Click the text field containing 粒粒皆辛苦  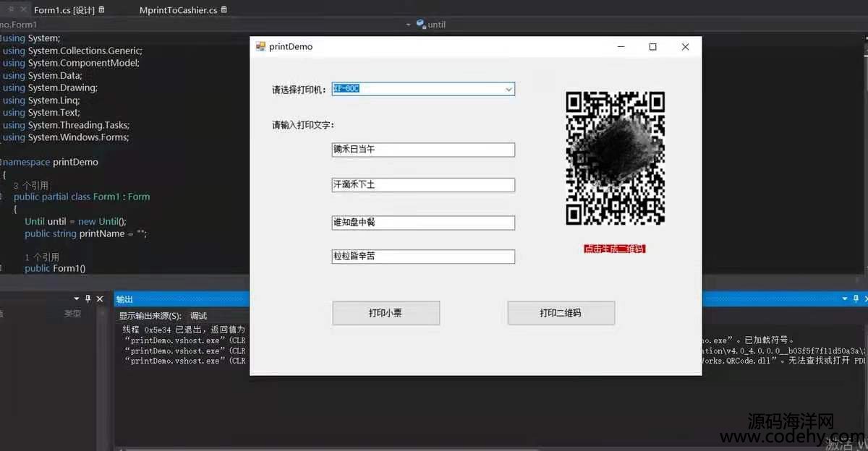tap(423, 257)
